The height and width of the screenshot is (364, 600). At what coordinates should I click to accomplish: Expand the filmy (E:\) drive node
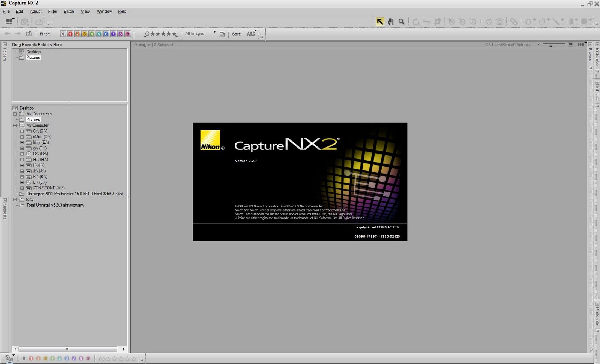click(x=22, y=143)
